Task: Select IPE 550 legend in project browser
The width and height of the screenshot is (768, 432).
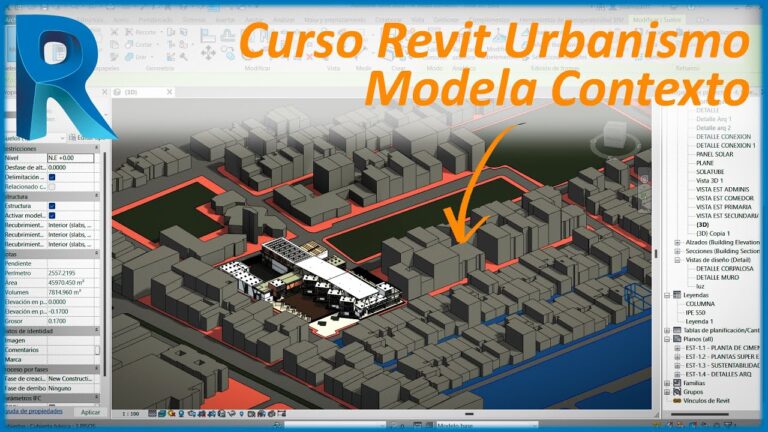Action: [696, 312]
